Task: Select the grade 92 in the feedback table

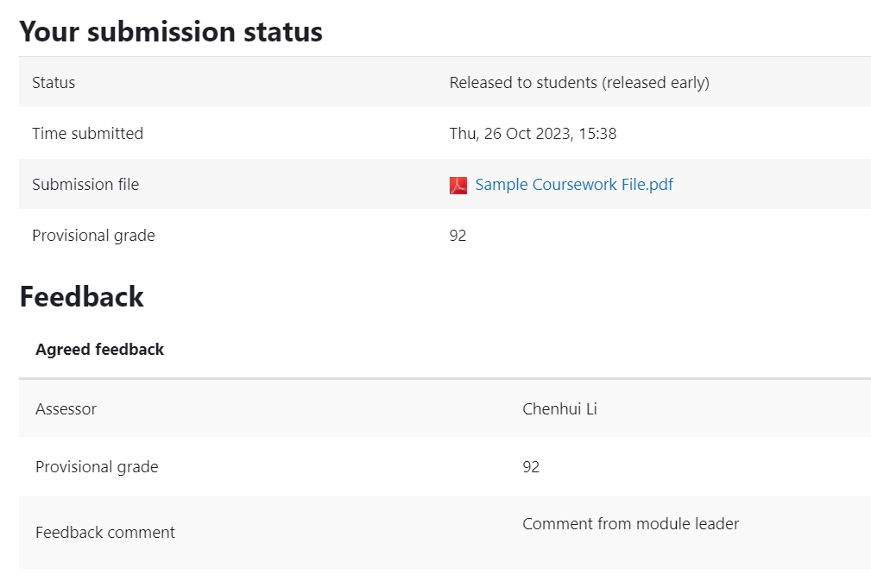Action: (x=531, y=466)
